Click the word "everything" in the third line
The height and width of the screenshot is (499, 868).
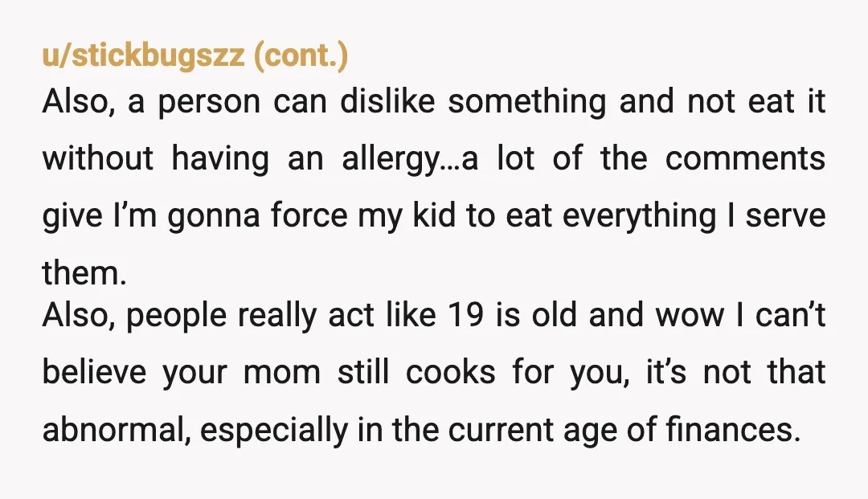point(640,217)
